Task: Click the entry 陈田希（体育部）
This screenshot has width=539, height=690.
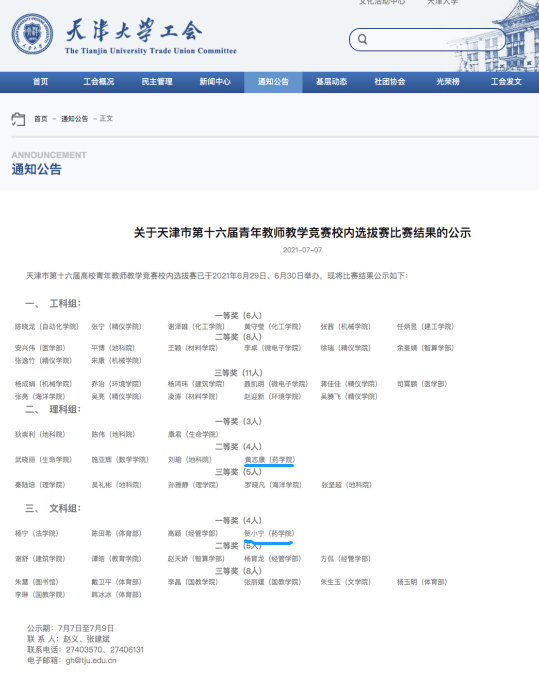Action: coord(117,534)
